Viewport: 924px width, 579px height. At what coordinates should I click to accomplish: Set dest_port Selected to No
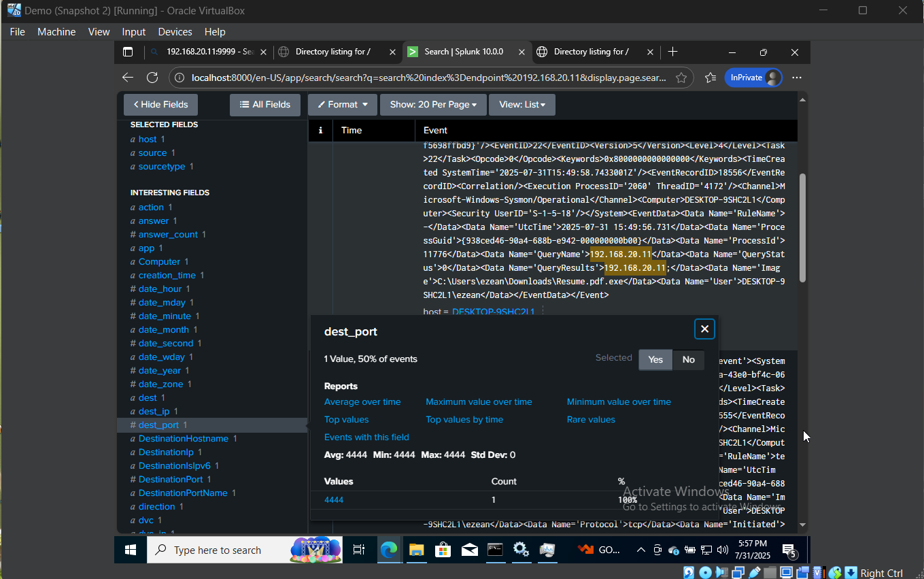(688, 359)
